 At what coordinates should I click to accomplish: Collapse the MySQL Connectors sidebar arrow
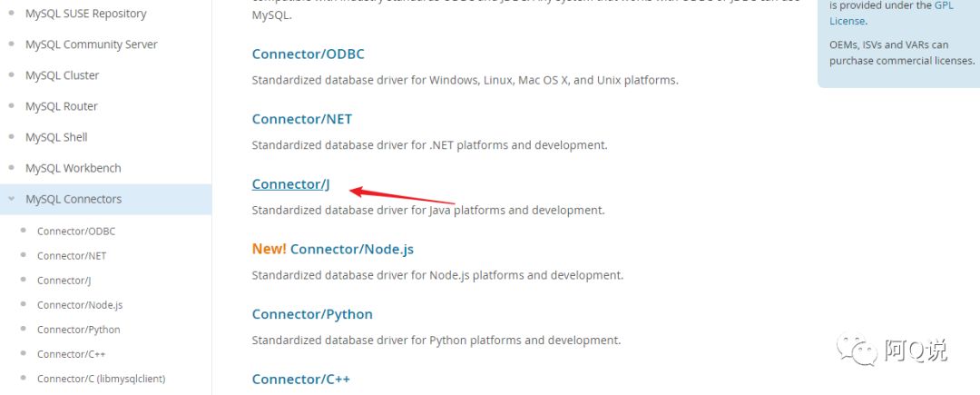11,199
